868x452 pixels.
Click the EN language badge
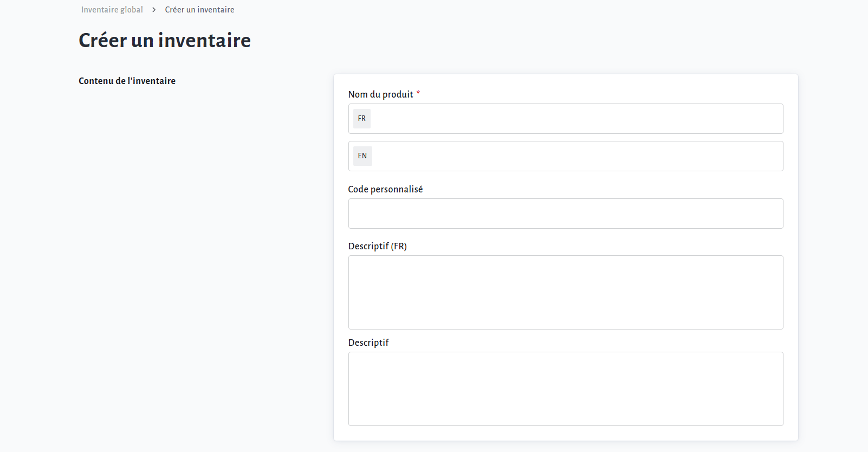(x=362, y=156)
